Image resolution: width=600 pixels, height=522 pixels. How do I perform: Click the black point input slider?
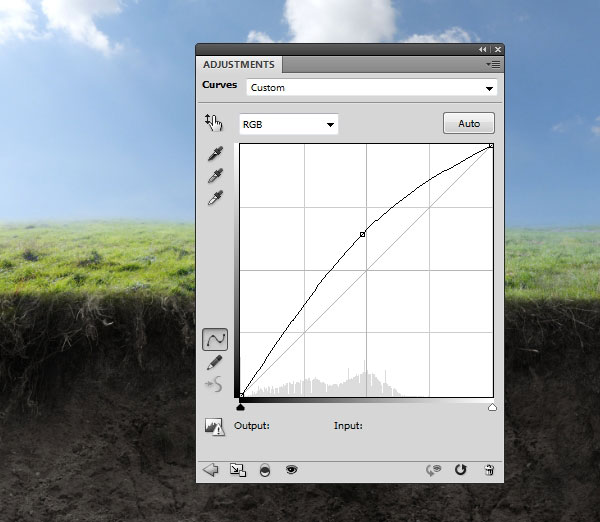[x=240, y=407]
